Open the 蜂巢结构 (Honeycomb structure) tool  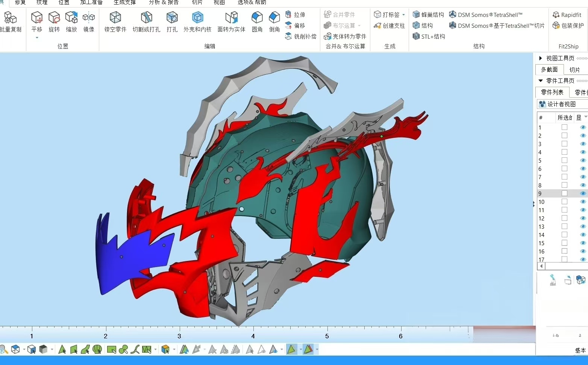tap(428, 15)
